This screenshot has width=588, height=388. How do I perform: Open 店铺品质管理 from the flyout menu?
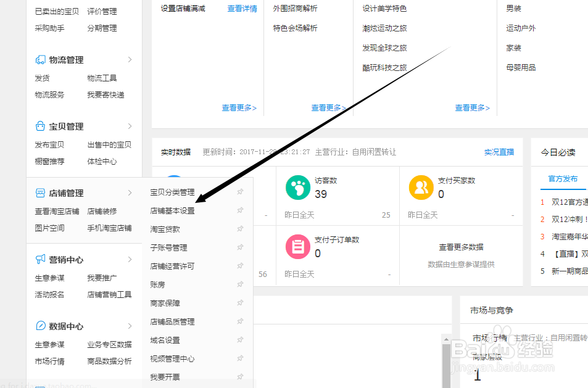point(172,321)
